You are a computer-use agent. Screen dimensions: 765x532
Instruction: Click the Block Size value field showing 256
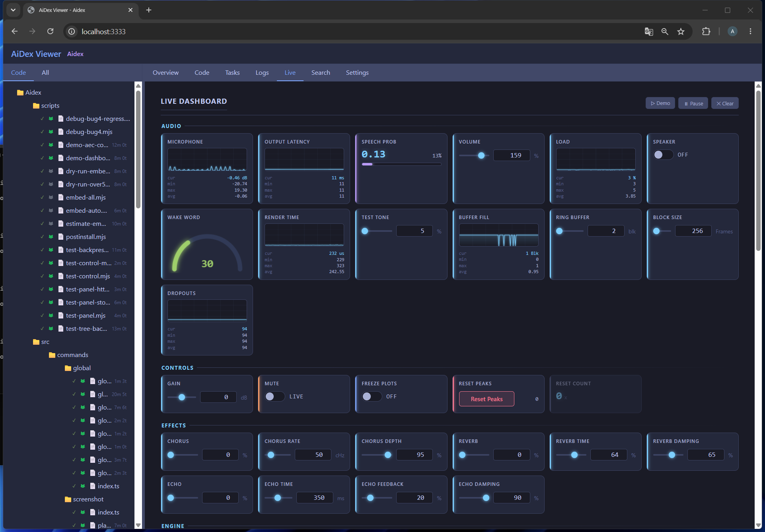pos(693,231)
